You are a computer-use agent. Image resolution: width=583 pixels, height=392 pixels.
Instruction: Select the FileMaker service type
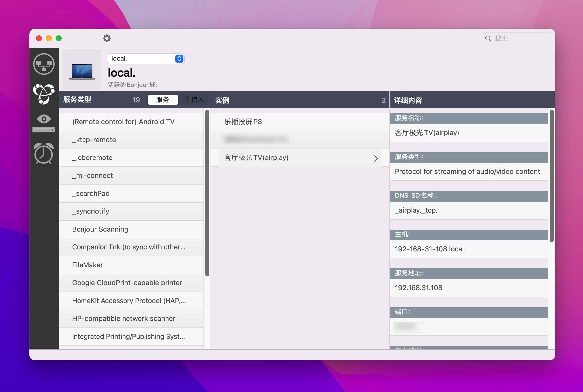coord(131,265)
